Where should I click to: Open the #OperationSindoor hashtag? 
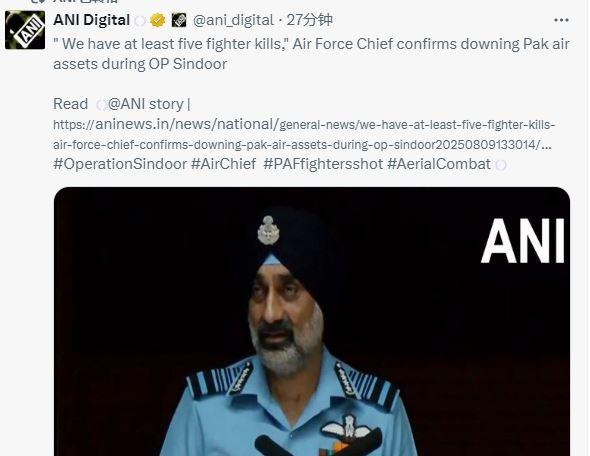tap(120, 164)
